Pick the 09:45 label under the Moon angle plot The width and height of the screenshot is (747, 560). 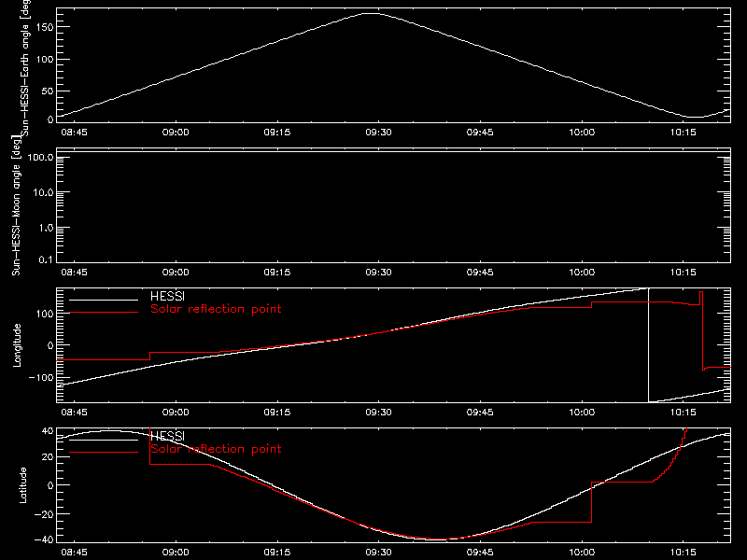[480, 273]
